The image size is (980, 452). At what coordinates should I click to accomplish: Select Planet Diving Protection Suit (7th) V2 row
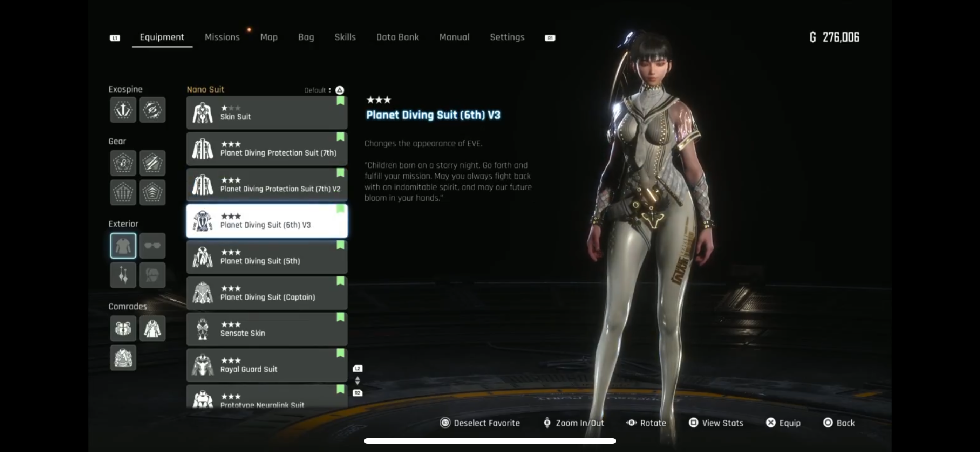click(x=267, y=185)
